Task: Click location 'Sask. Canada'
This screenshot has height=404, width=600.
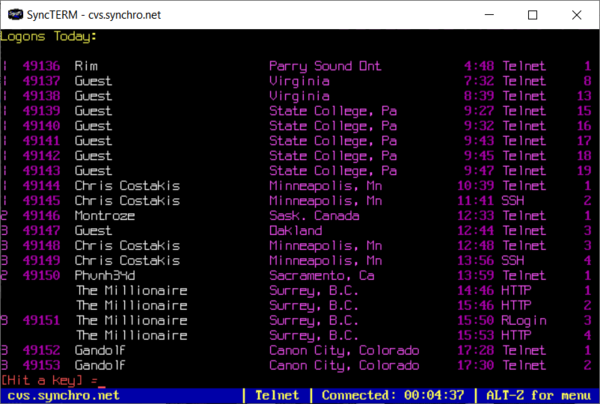Action: (314, 215)
